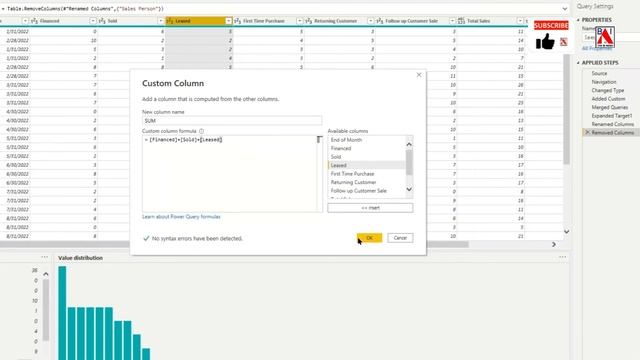The width and height of the screenshot is (640, 360).
Task: Open the Total Sales filter dropdown
Action: (x=520, y=21)
